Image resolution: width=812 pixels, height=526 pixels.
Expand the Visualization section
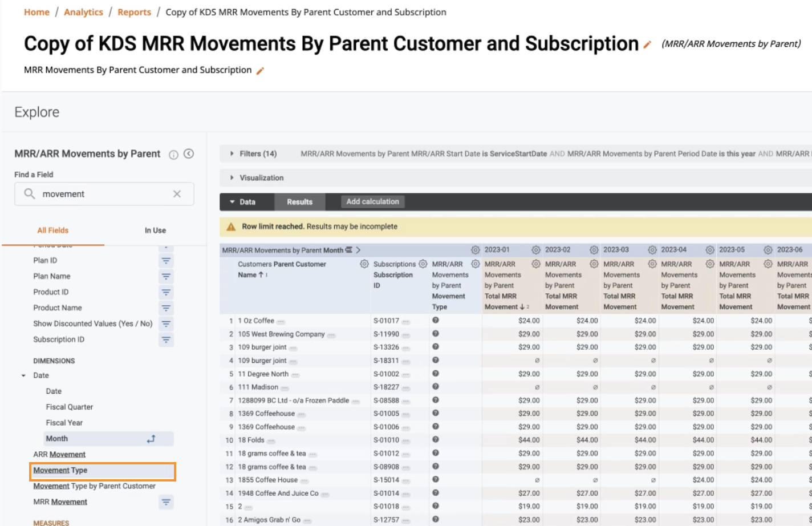click(x=232, y=178)
